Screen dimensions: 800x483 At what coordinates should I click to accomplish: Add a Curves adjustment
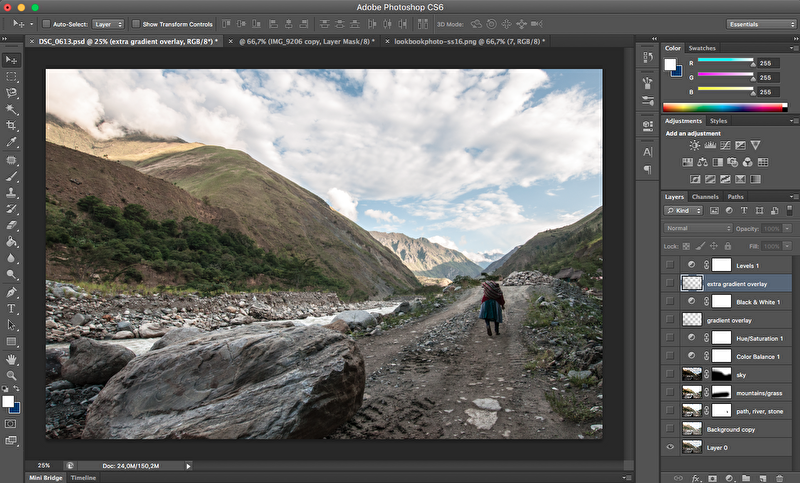(725, 145)
